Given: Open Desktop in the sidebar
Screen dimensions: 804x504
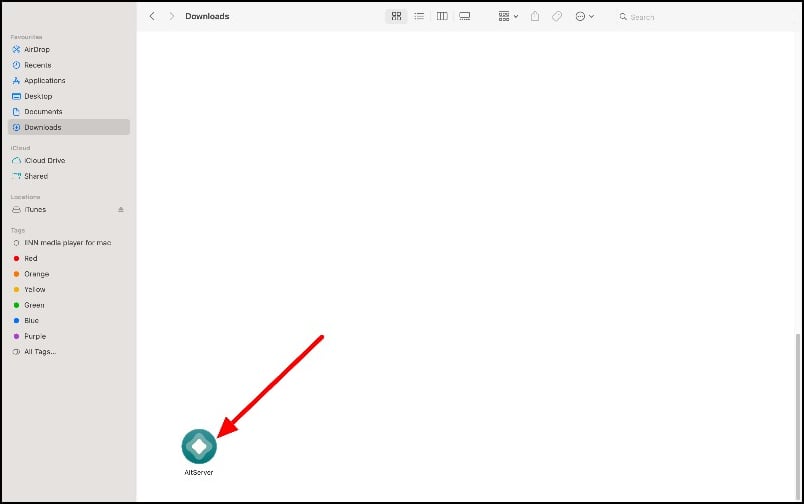Looking at the screenshot, I should click(x=69, y=96).
